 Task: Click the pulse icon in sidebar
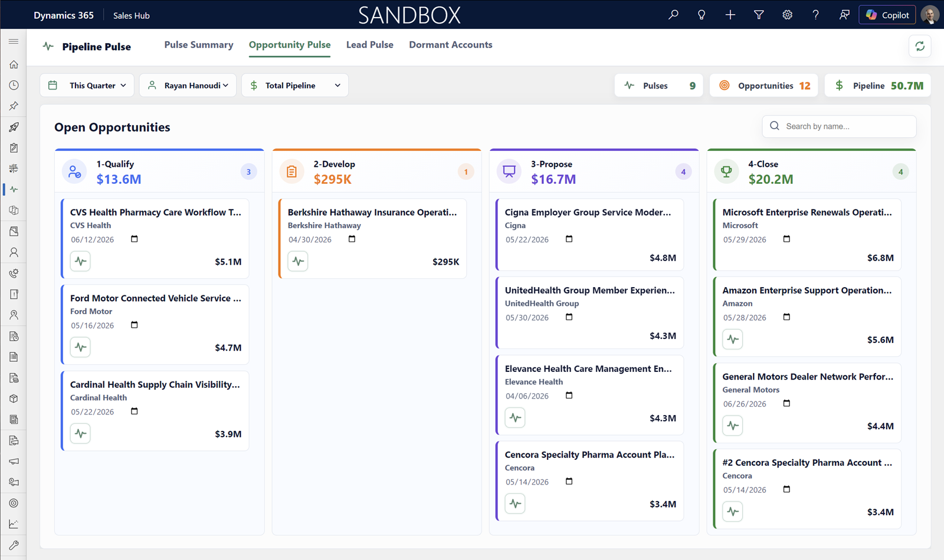click(x=14, y=189)
